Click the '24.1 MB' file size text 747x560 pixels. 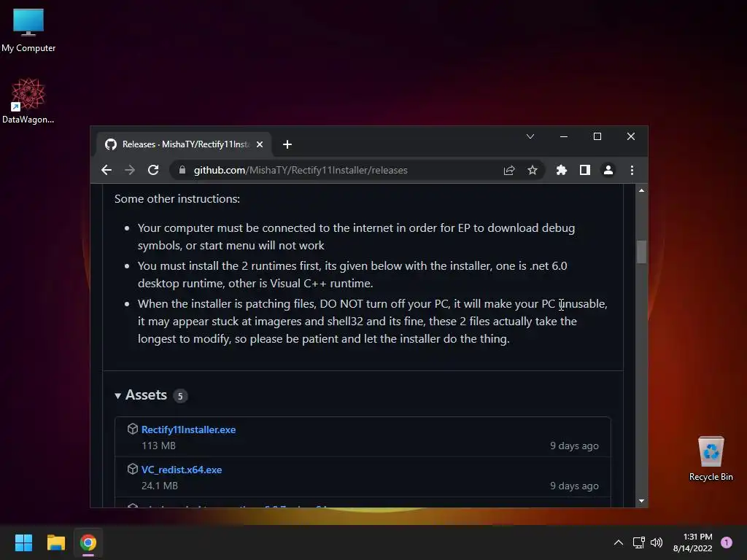pyautogui.click(x=160, y=486)
